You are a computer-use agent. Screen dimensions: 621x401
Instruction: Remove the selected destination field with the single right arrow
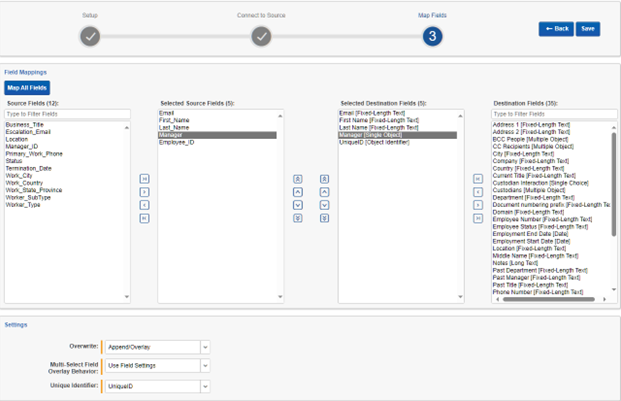click(x=478, y=205)
